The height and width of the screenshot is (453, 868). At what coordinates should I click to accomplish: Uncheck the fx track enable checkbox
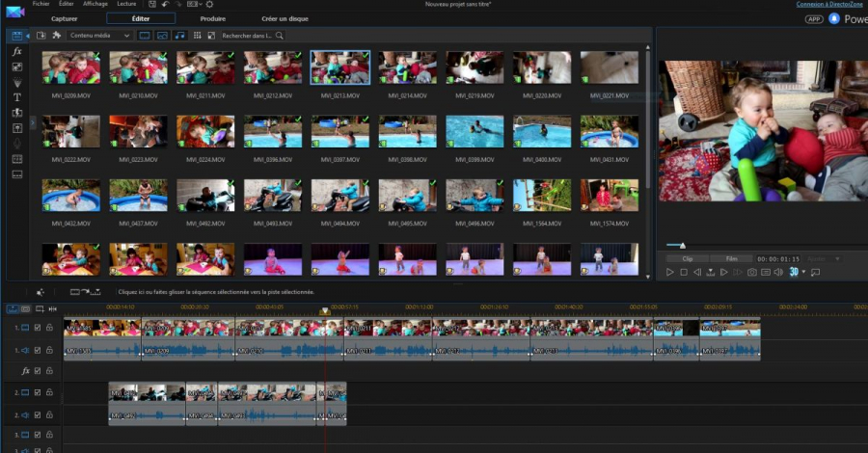(38, 371)
